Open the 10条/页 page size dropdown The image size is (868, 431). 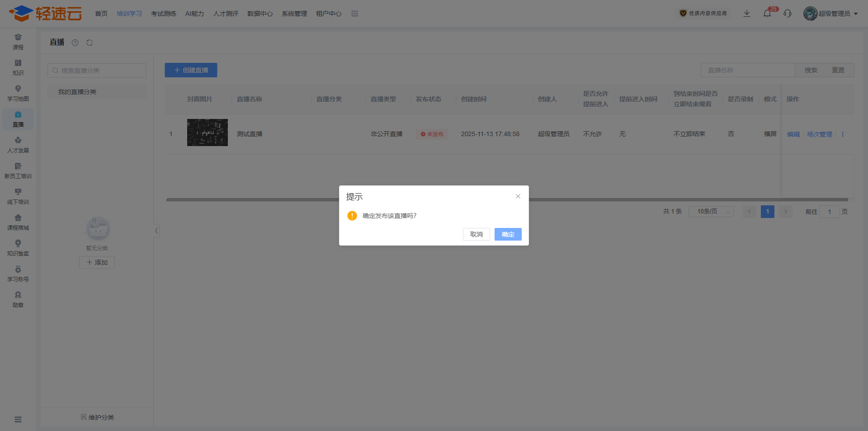[x=711, y=212]
